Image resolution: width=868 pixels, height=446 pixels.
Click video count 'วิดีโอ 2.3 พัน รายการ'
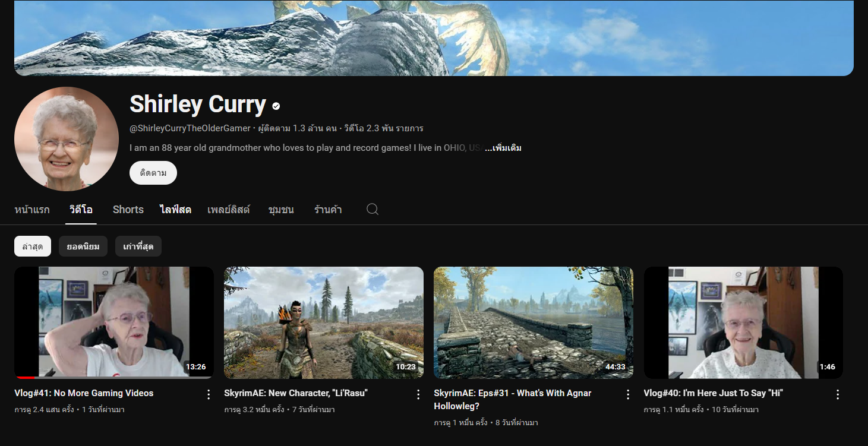(x=384, y=128)
